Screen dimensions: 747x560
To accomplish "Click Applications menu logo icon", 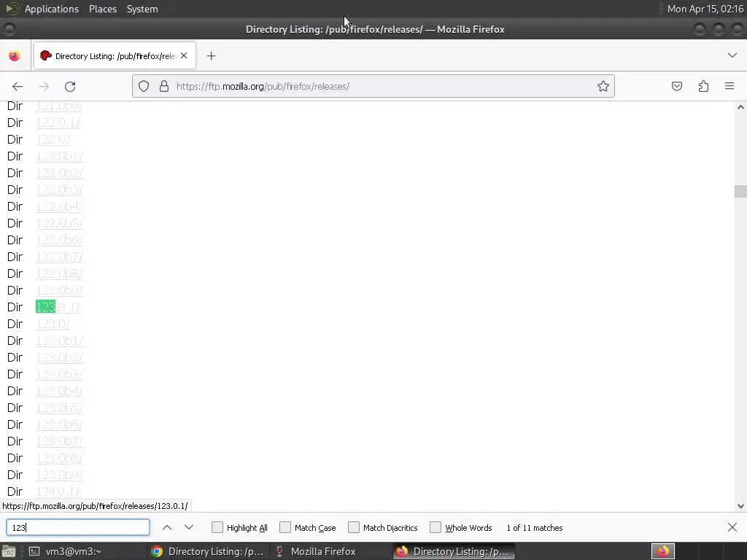I will click(x=12, y=9).
